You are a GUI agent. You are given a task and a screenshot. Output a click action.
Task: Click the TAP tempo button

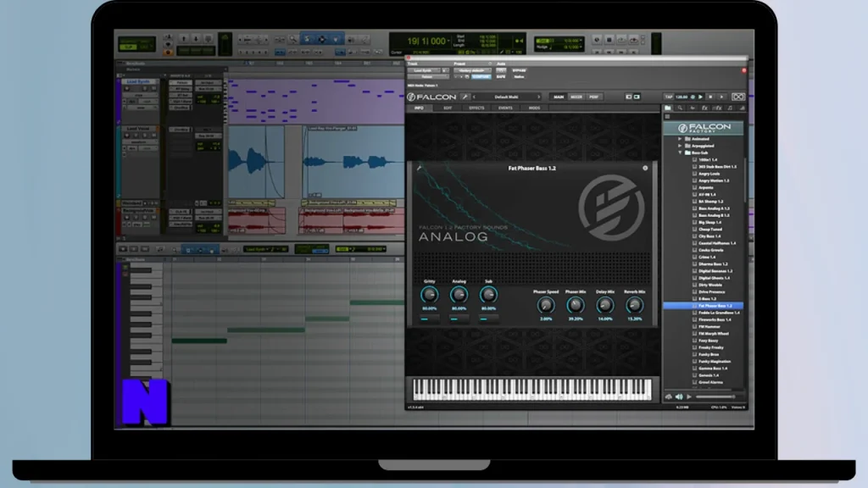click(669, 97)
